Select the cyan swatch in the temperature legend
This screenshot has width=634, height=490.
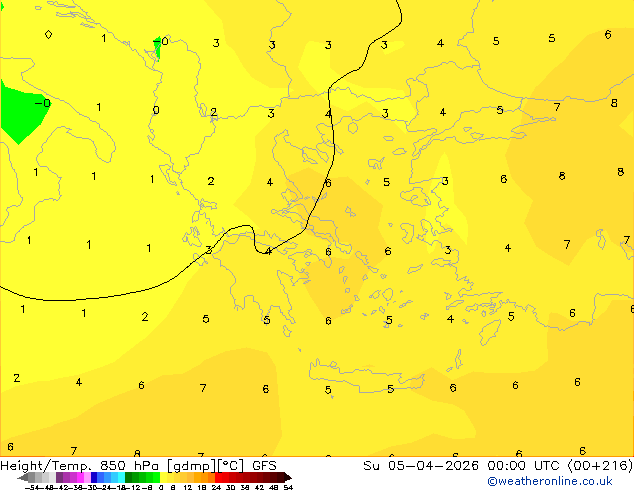click(121, 477)
